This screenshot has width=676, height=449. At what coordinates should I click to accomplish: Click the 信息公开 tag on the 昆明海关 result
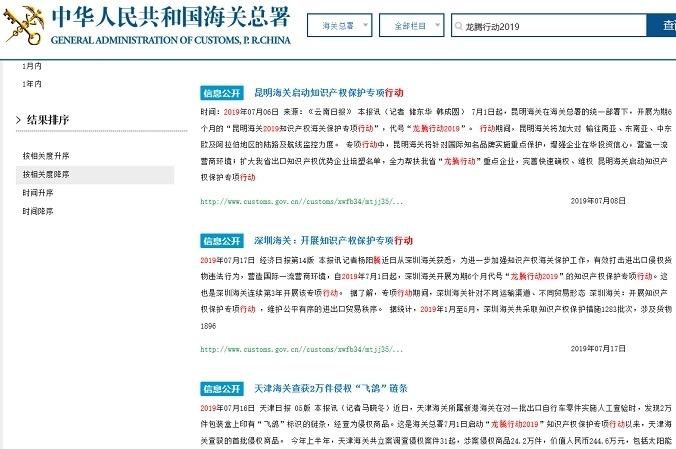[222, 93]
